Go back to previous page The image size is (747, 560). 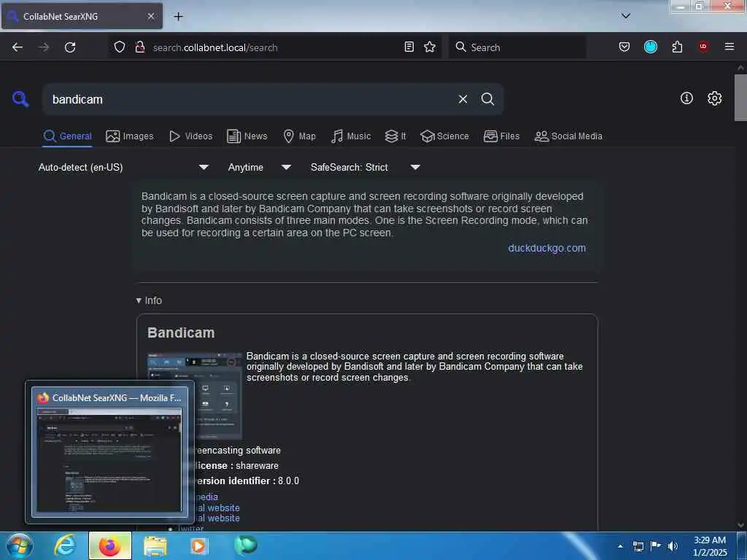click(x=18, y=47)
